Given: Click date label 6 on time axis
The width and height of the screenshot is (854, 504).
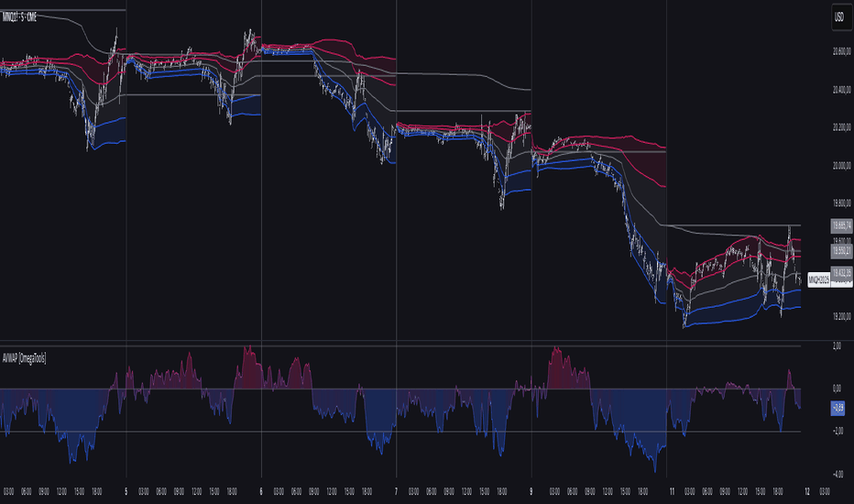Looking at the screenshot, I should pyautogui.click(x=261, y=491).
